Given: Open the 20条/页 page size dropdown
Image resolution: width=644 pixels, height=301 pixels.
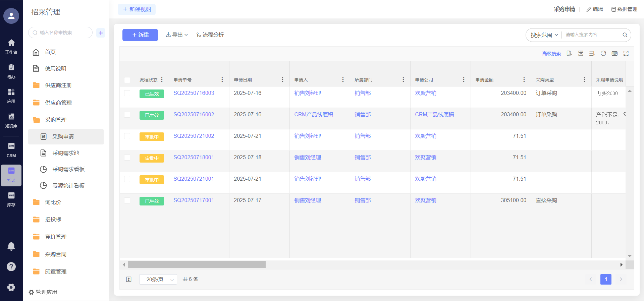Looking at the screenshot, I should (x=158, y=279).
